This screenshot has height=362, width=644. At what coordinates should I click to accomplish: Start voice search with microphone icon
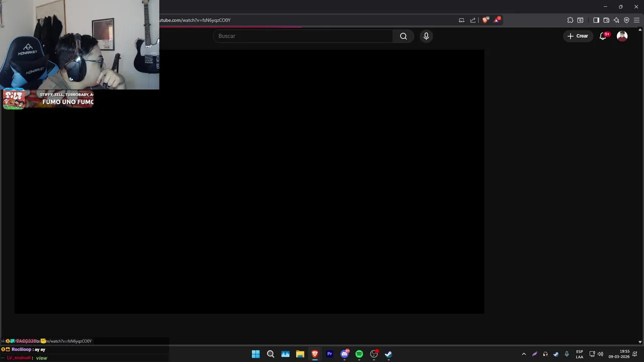(x=426, y=36)
